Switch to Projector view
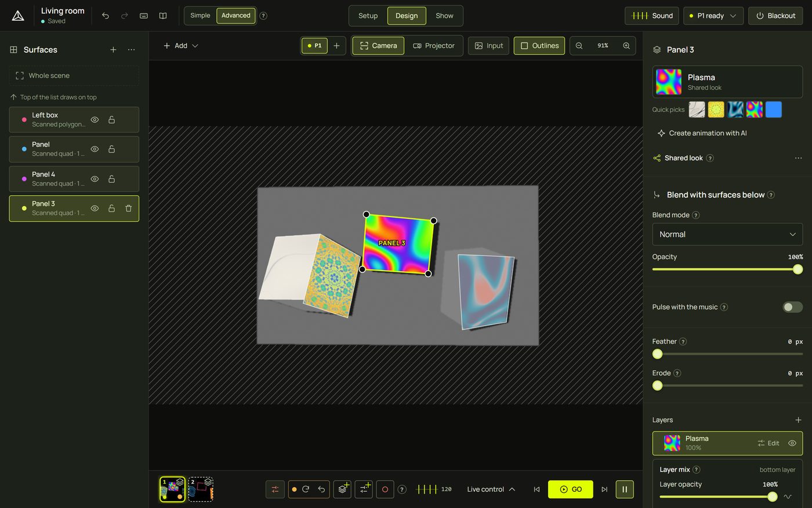Viewport: 812px width, 508px height. point(434,45)
